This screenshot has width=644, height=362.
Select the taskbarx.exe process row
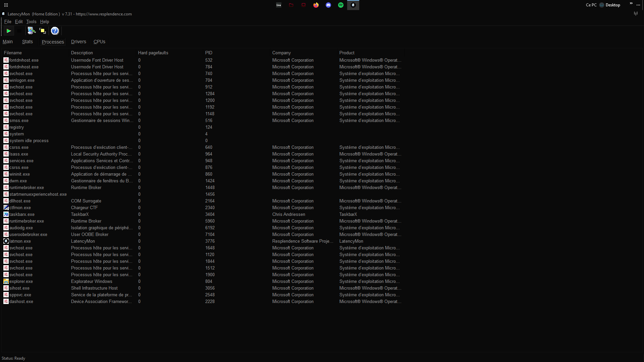point(22,214)
